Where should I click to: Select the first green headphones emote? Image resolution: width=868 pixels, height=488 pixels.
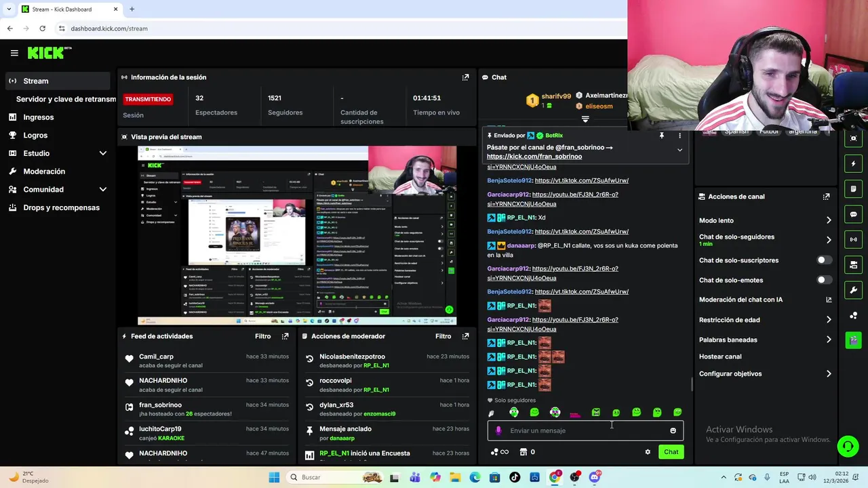tap(514, 412)
